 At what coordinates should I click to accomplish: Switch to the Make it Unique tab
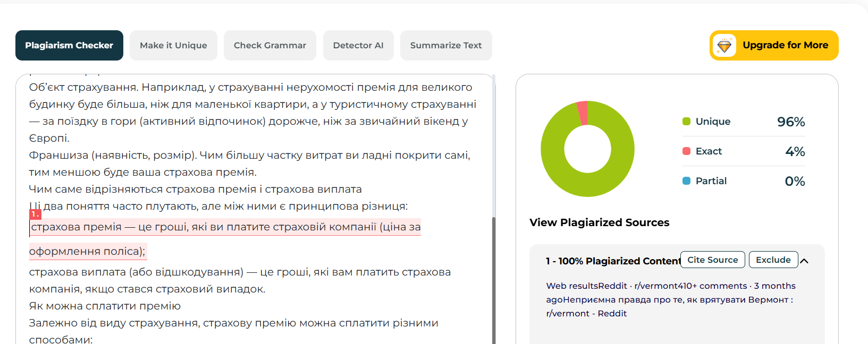tap(173, 46)
